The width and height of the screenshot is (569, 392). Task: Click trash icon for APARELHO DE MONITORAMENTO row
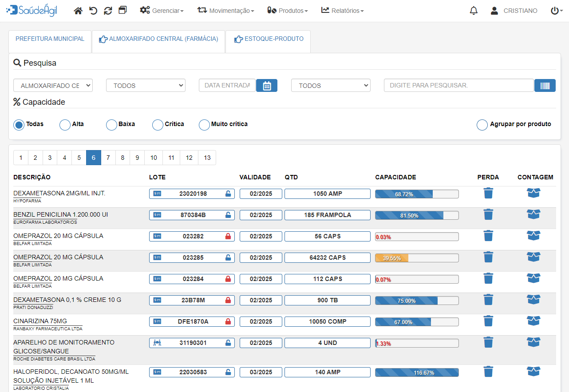pyautogui.click(x=488, y=342)
